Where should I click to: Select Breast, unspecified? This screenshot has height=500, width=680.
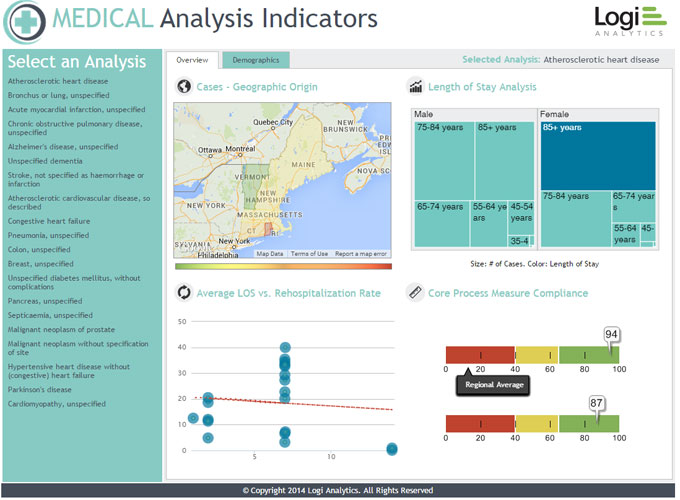click(x=40, y=264)
